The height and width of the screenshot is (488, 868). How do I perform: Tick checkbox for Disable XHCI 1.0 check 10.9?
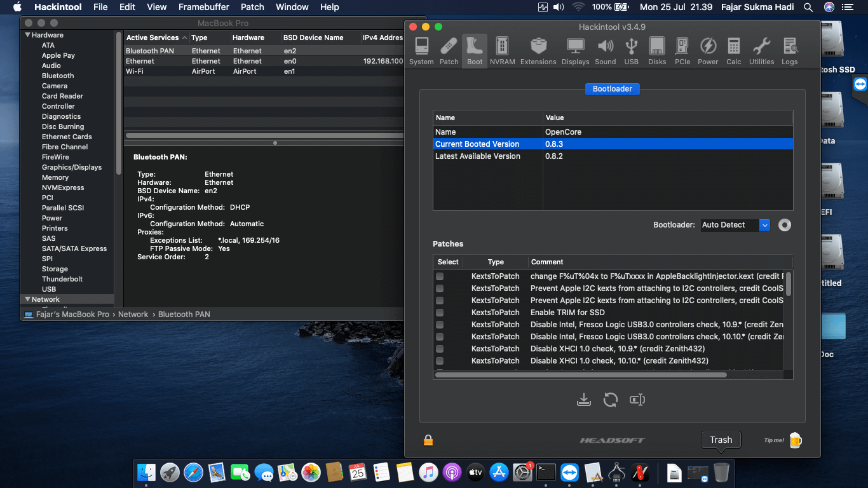pyautogui.click(x=440, y=349)
